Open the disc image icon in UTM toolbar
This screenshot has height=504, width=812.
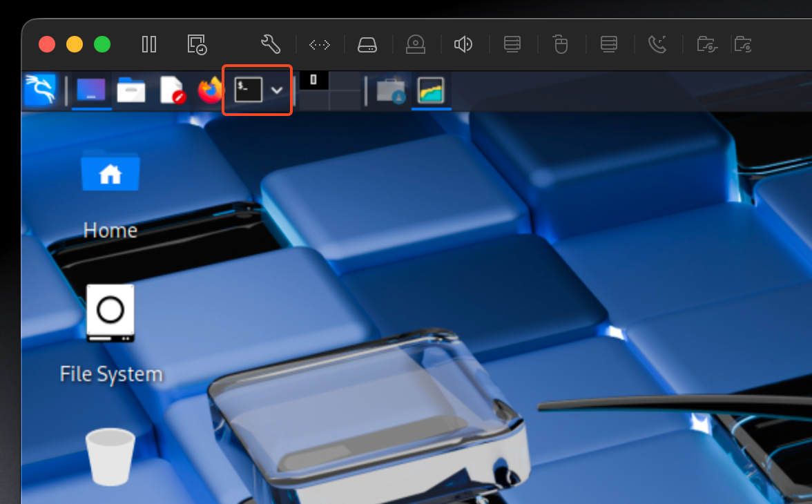coord(416,45)
